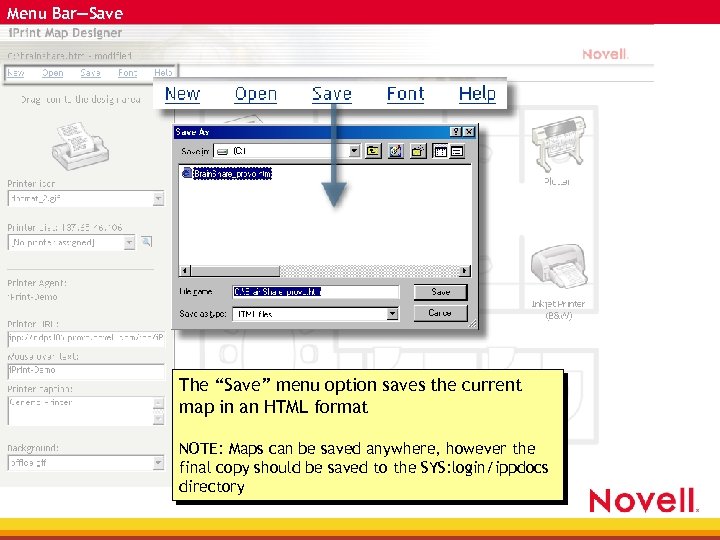
Task: Click the View Desktop toolbar icon
Action: [x=395, y=151]
